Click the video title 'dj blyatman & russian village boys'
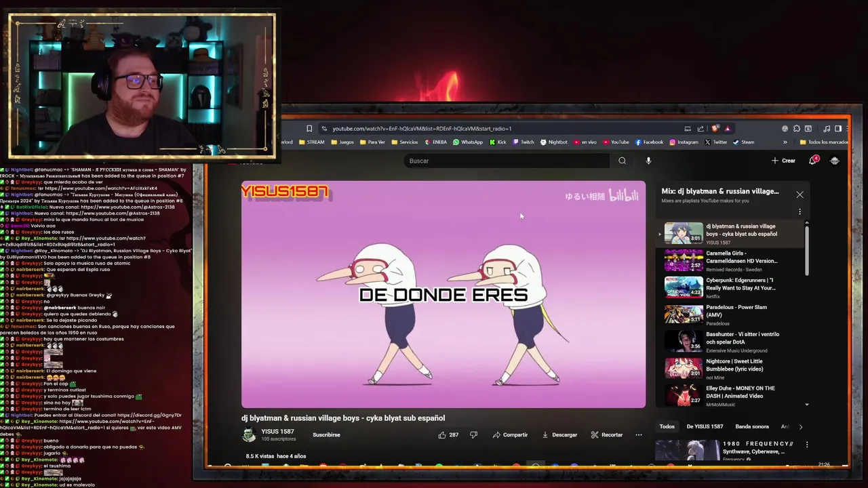 (343, 418)
